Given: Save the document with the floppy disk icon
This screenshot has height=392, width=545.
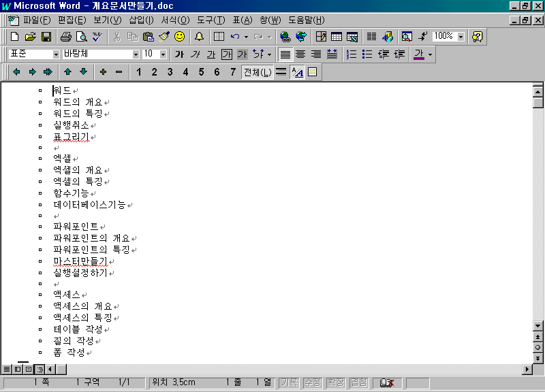Looking at the screenshot, I should [x=46, y=37].
